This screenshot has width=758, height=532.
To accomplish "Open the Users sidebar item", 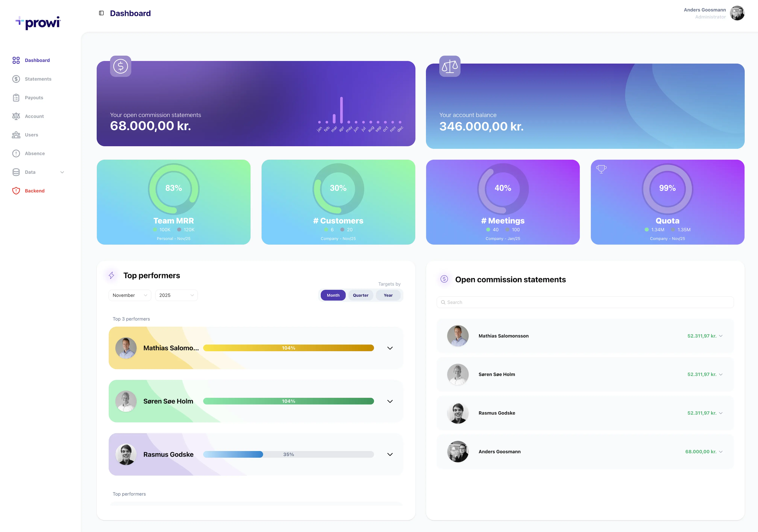I will coord(31,135).
